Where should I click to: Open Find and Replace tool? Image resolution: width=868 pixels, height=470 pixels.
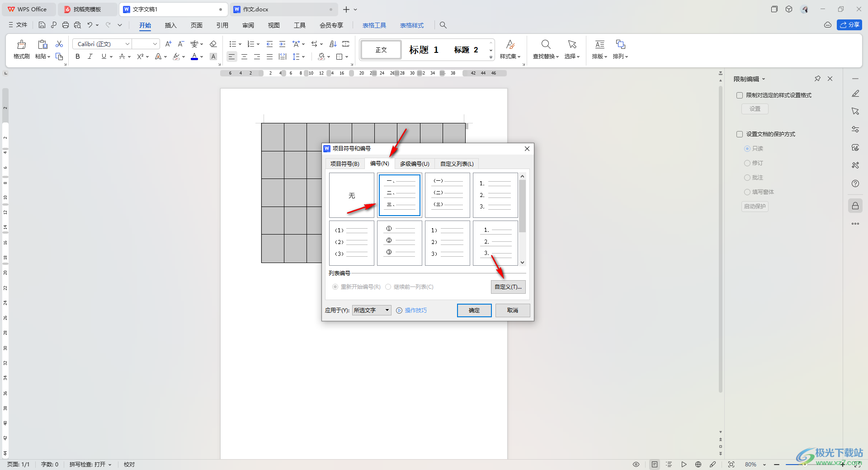546,49
